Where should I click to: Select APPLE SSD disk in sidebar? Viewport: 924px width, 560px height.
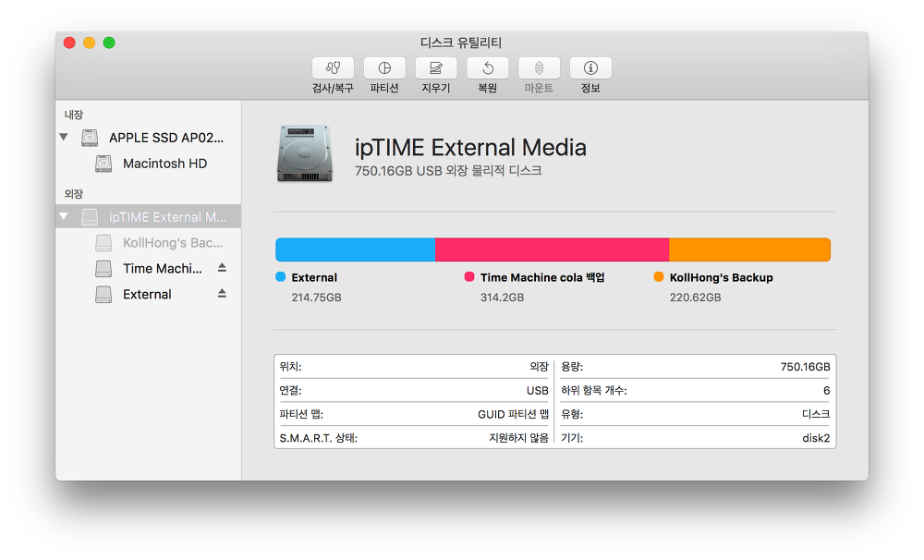pyautogui.click(x=165, y=138)
